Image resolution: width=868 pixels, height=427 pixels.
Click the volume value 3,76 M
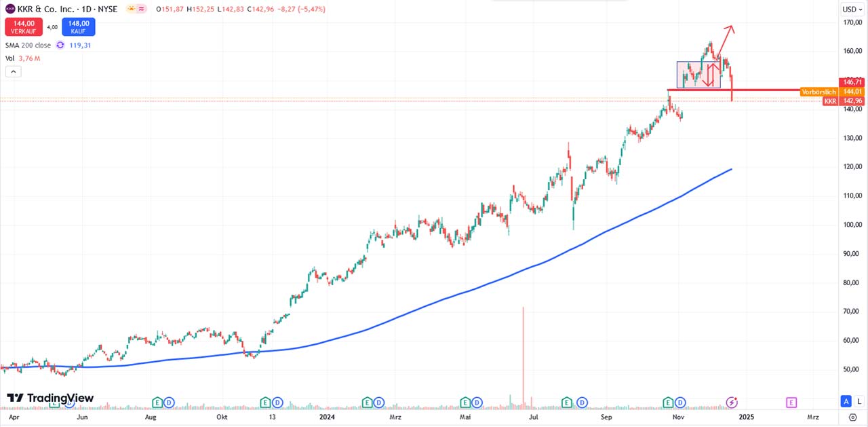[x=28, y=58]
